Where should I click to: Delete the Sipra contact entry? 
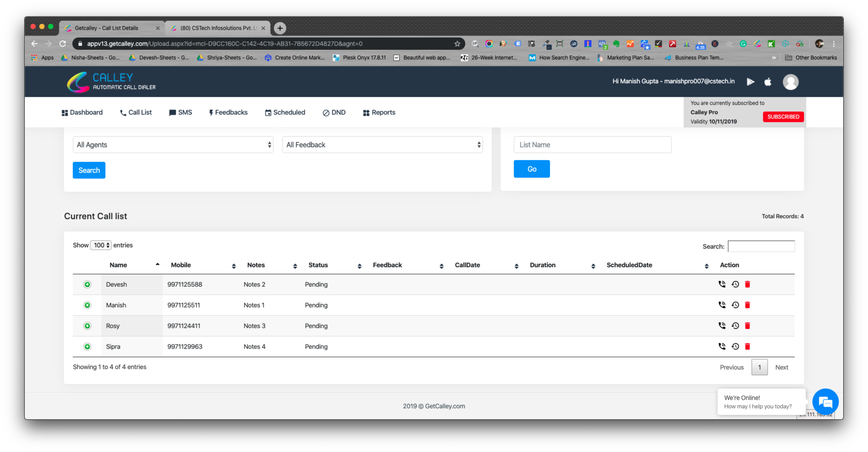[x=747, y=347]
